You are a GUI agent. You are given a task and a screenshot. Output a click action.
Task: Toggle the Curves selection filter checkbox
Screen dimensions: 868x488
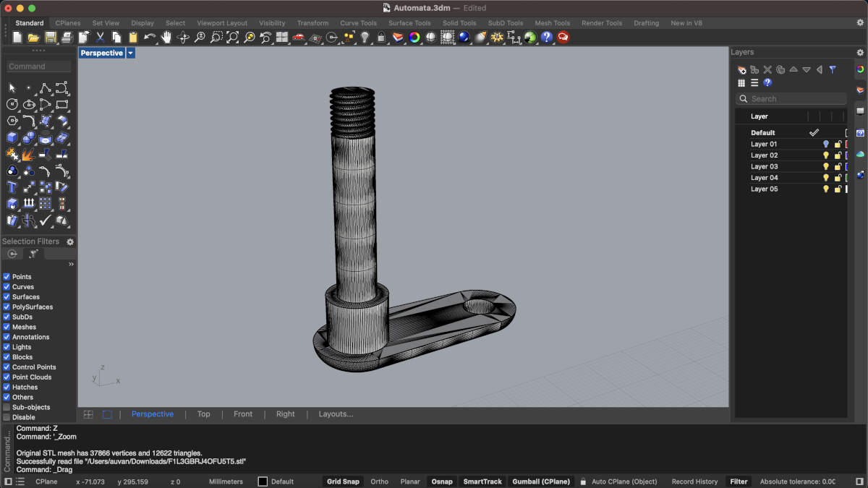click(7, 287)
